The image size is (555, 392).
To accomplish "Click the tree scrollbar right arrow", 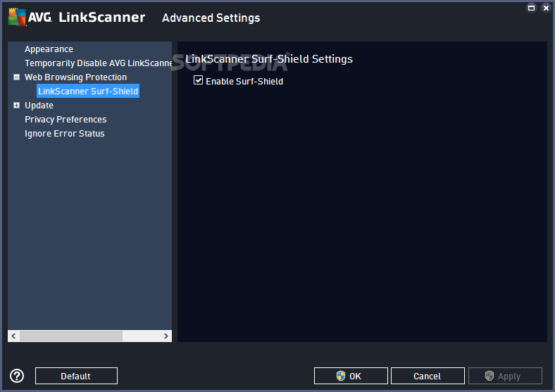I will (x=166, y=336).
